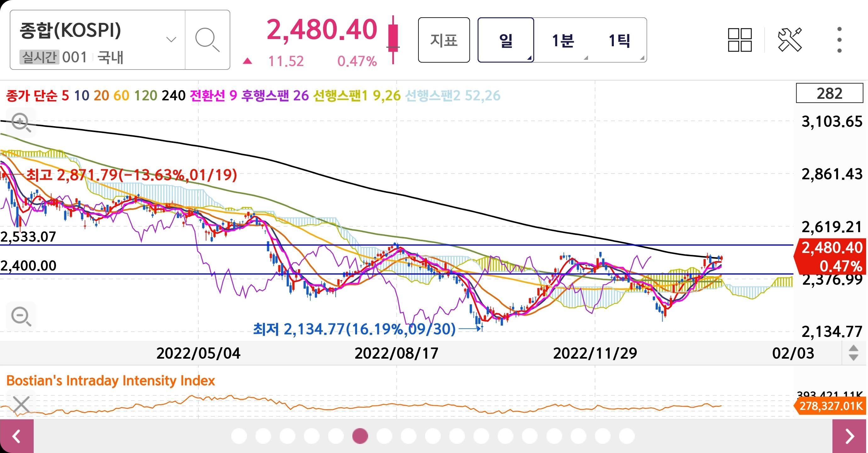This screenshot has width=868, height=453.
Task: Click the stock search magnifier icon
Action: (x=207, y=40)
